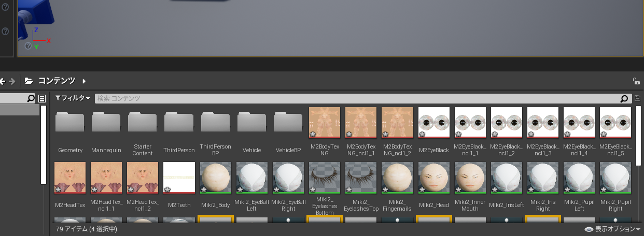This screenshot has height=236, width=644.
Task: Select the Miki2_Body material
Action: pos(215,178)
